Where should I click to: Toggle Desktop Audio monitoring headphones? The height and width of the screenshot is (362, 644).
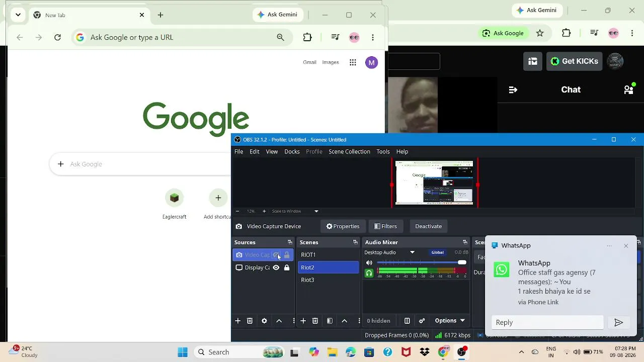[369, 273]
